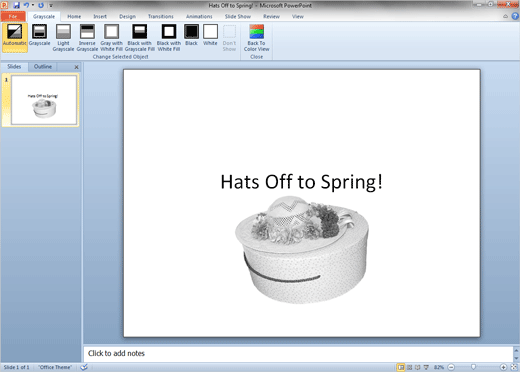
Task: Open the Design ribbon tab
Action: (127, 16)
